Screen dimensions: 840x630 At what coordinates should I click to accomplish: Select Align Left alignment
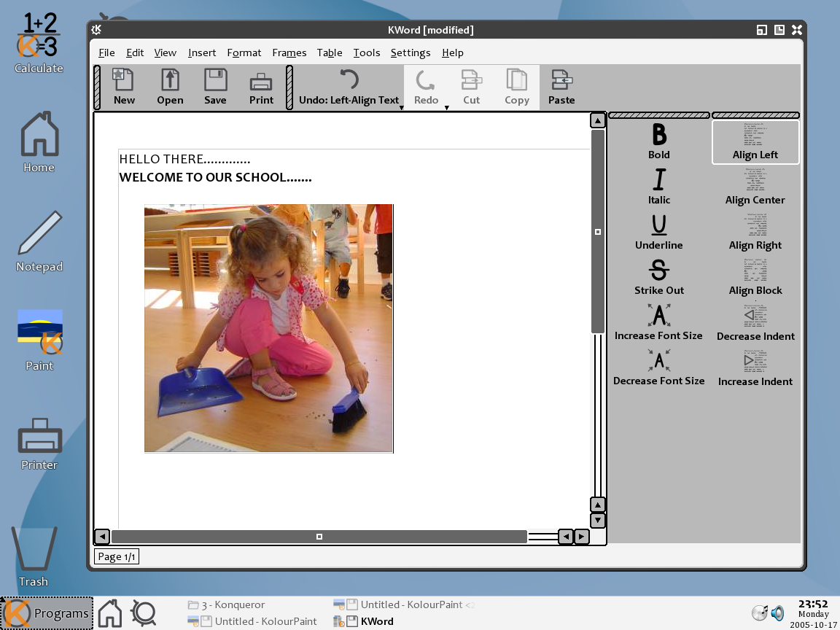tap(755, 142)
